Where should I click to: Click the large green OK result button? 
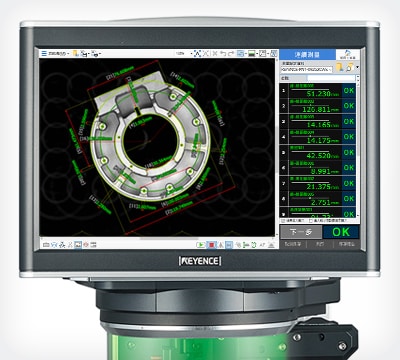(341, 232)
